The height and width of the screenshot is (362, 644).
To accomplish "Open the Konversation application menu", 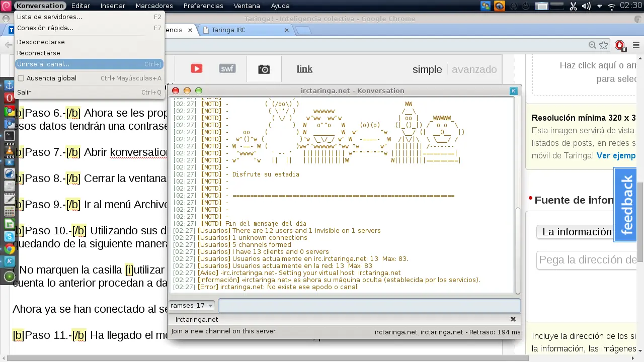I will [x=40, y=6].
